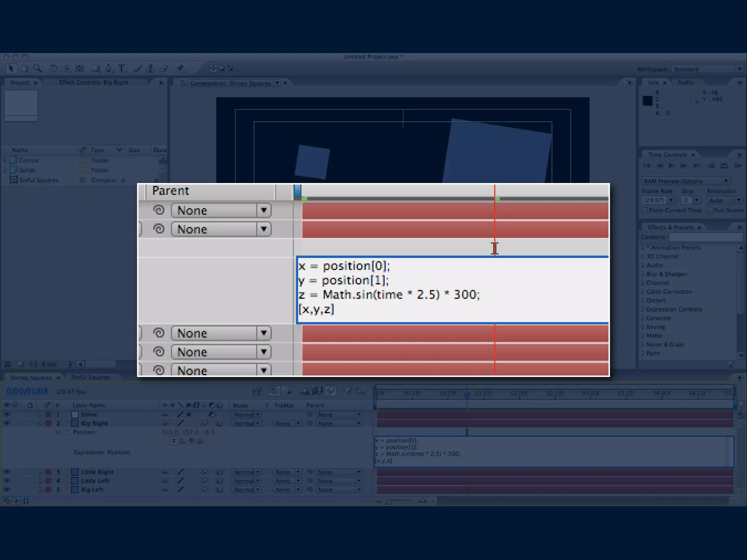Click the Position stopwatch icon

coord(67,432)
